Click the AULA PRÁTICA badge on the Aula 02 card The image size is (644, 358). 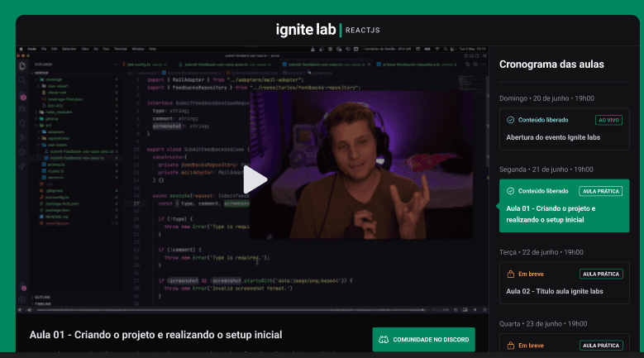click(x=601, y=274)
